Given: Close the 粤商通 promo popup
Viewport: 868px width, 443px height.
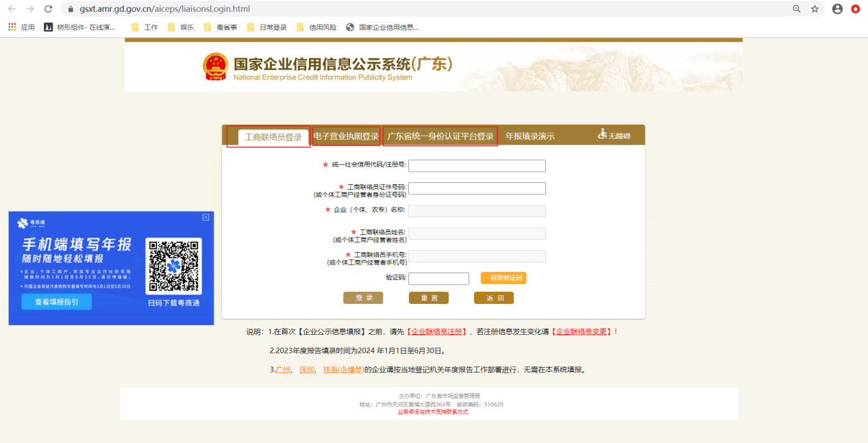Looking at the screenshot, I should (206, 217).
